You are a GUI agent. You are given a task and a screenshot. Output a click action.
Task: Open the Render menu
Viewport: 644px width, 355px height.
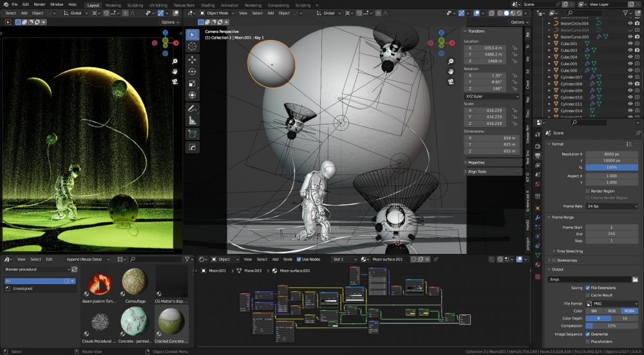point(39,5)
